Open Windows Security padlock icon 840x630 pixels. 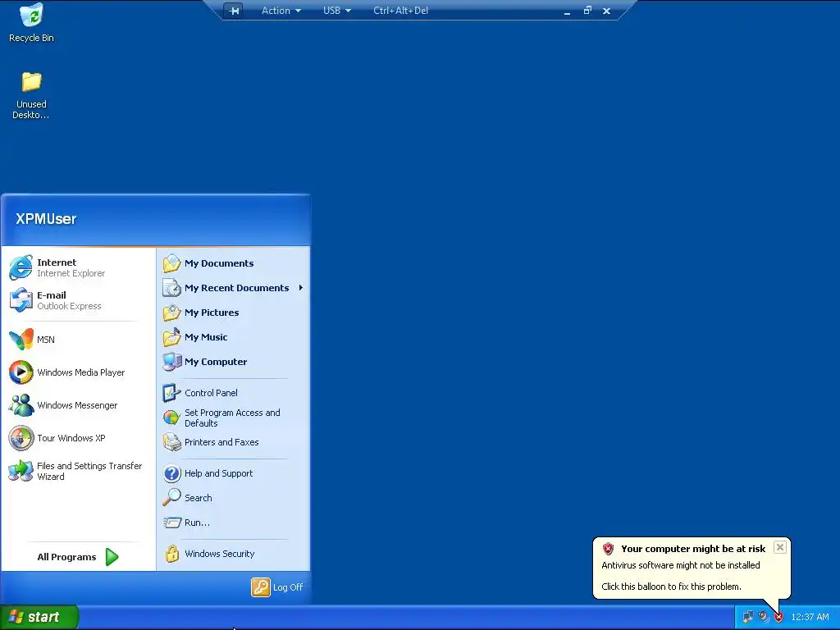[x=172, y=554]
